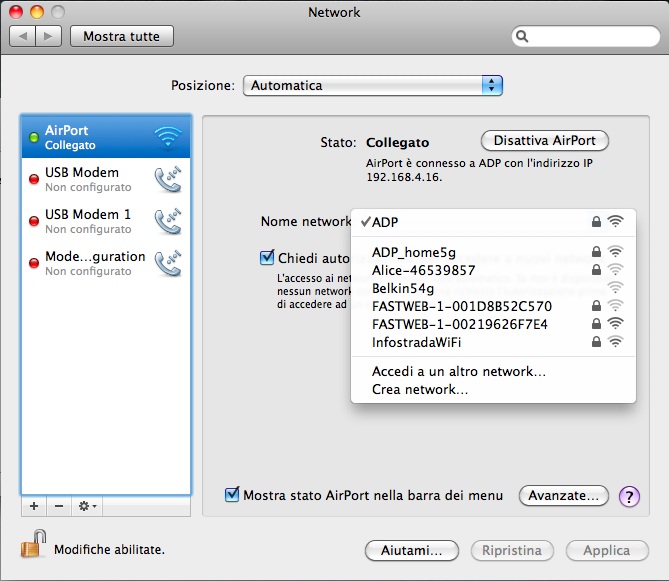Toggle Mostra stato AirPort nella barra checkbox
The height and width of the screenshot is (581, 669).
pyautogui.click(x=232, y=494)
